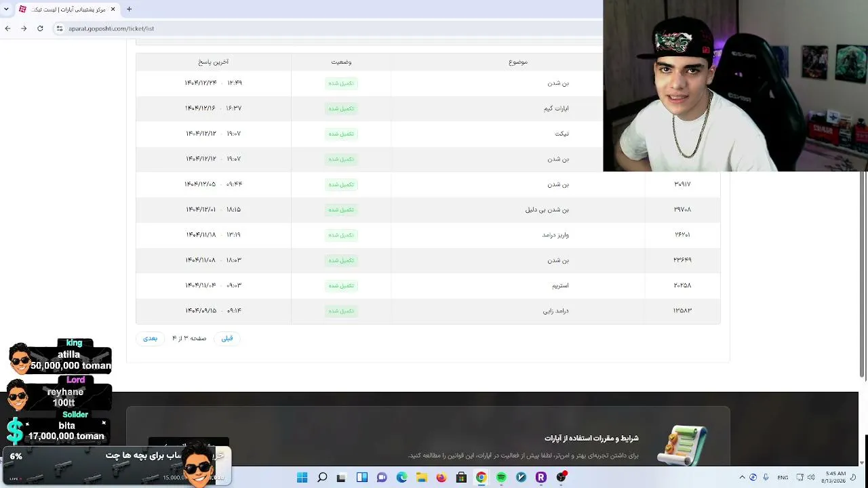The image size is (868, 488).
Task: Go to next page with بعدی button
Action: tap(151, 338)
